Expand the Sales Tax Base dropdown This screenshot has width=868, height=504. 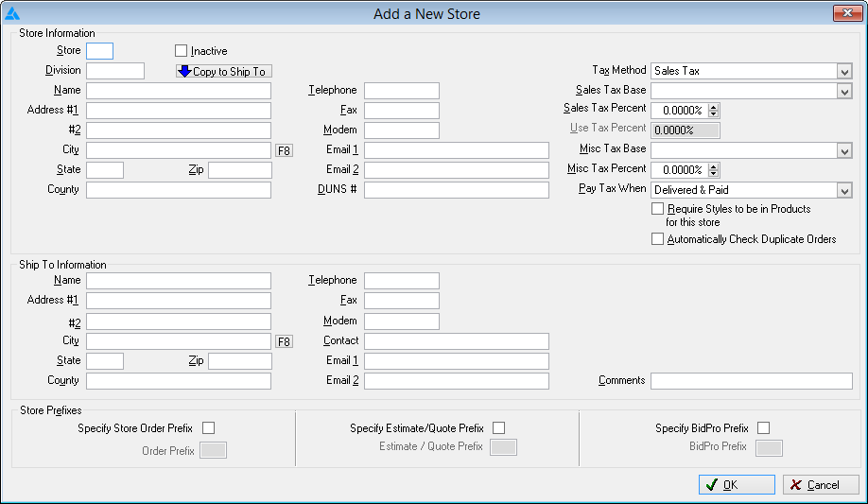pyautogui.click(x=844, y=92)
